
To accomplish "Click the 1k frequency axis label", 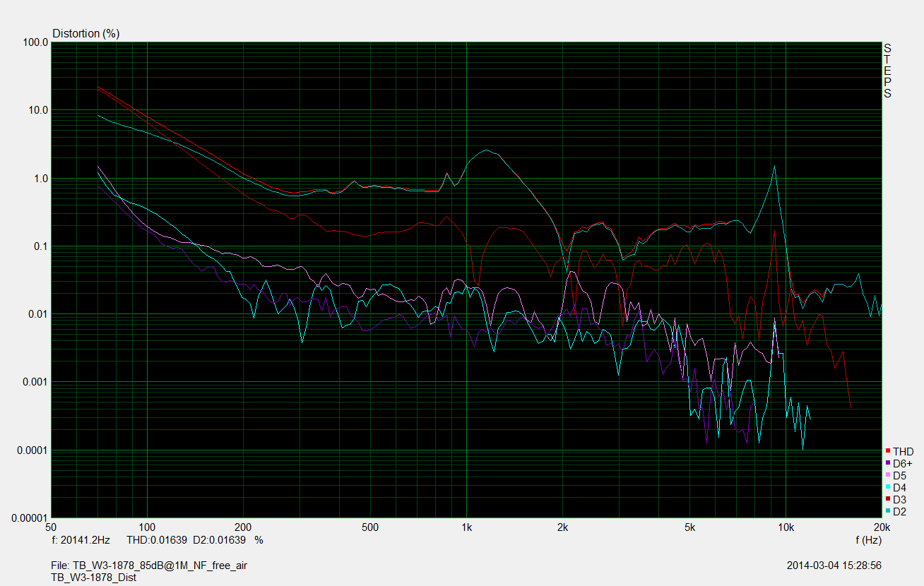I will click(x=466, y=527).
